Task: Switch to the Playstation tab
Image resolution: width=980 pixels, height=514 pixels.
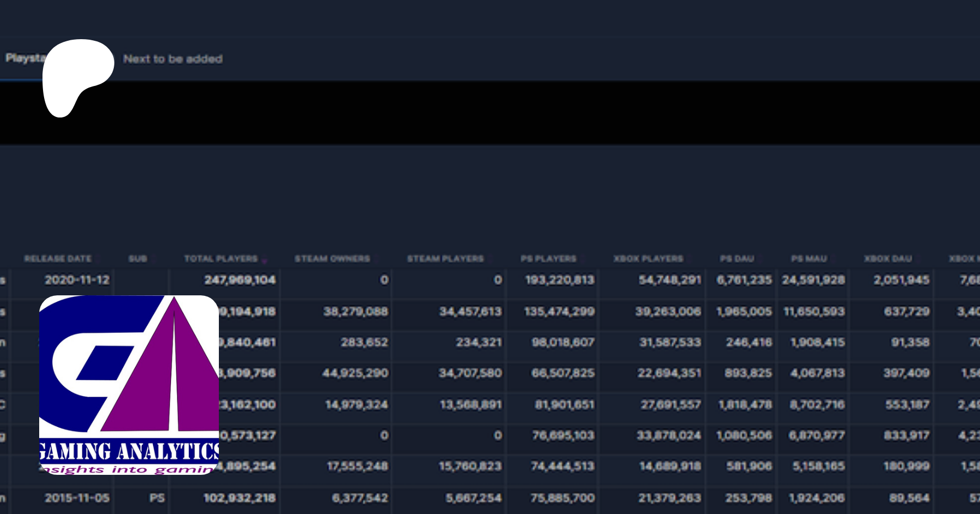Action: point(23,58)
